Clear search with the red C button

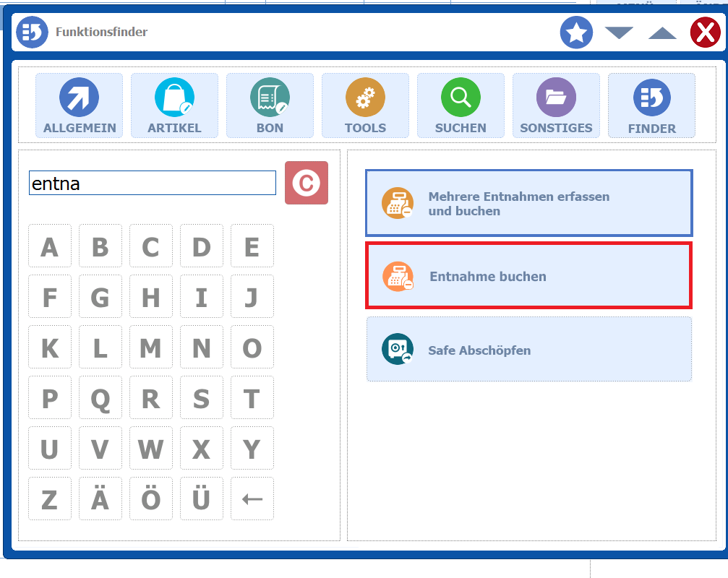point(307,183)
